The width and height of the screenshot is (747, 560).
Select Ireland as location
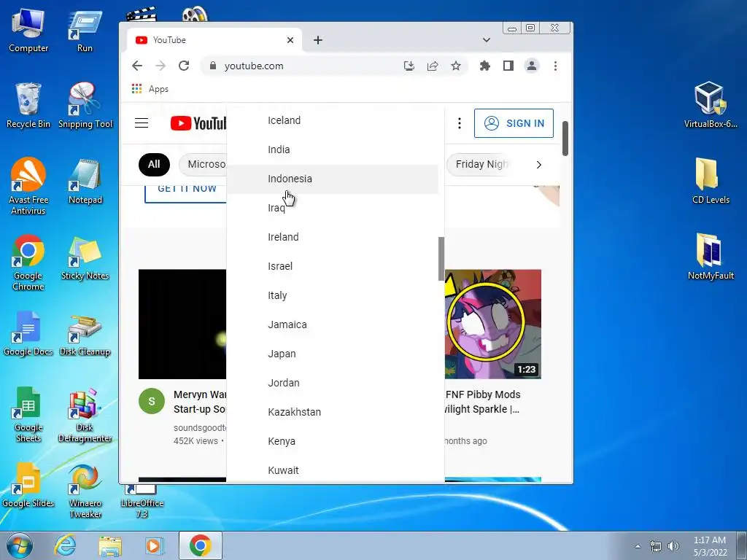pos(333,237)
